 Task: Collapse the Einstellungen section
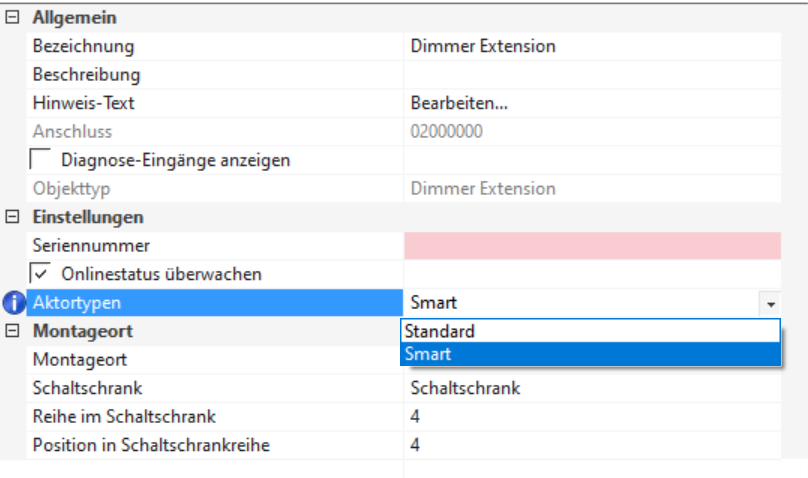[13, 217]
